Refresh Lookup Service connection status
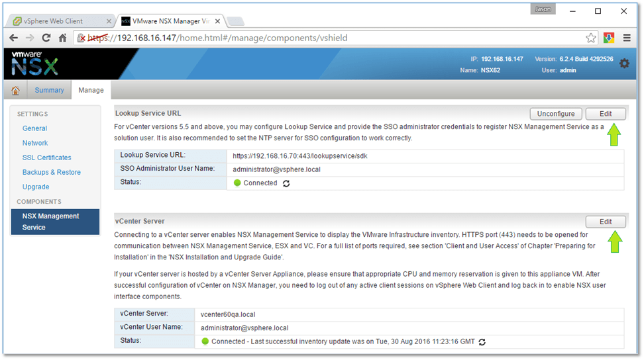Viewport: 644px width, 360px height. [286, 183]
